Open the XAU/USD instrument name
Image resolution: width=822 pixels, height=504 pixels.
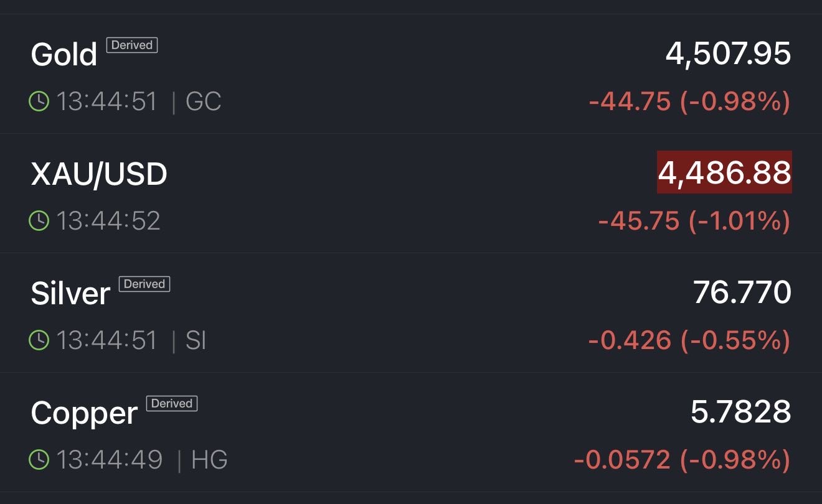click(99, 174)
